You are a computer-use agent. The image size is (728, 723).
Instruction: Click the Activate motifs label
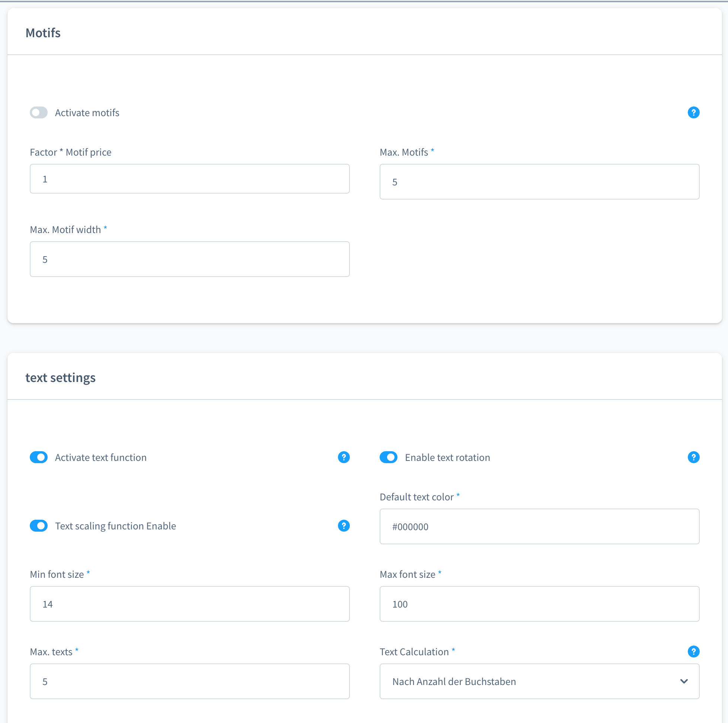[87, 113]
